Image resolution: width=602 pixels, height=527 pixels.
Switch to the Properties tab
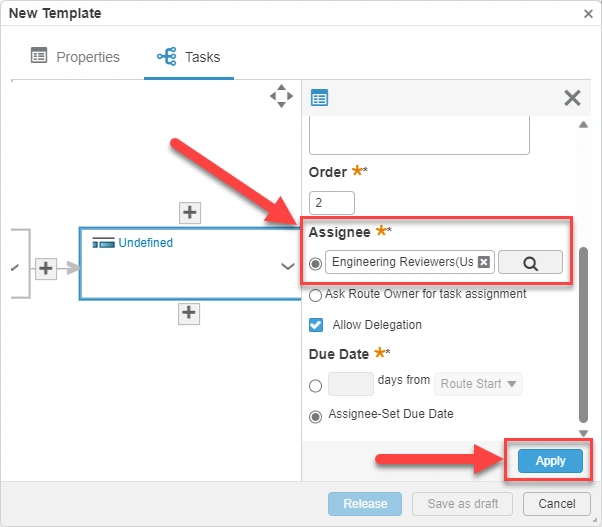tap(75, 57)
